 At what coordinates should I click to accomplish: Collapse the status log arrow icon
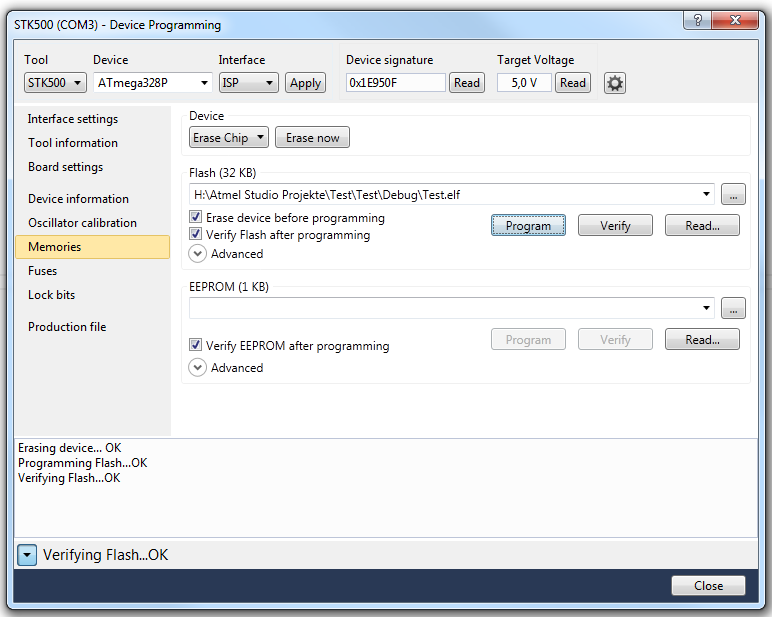27,555
